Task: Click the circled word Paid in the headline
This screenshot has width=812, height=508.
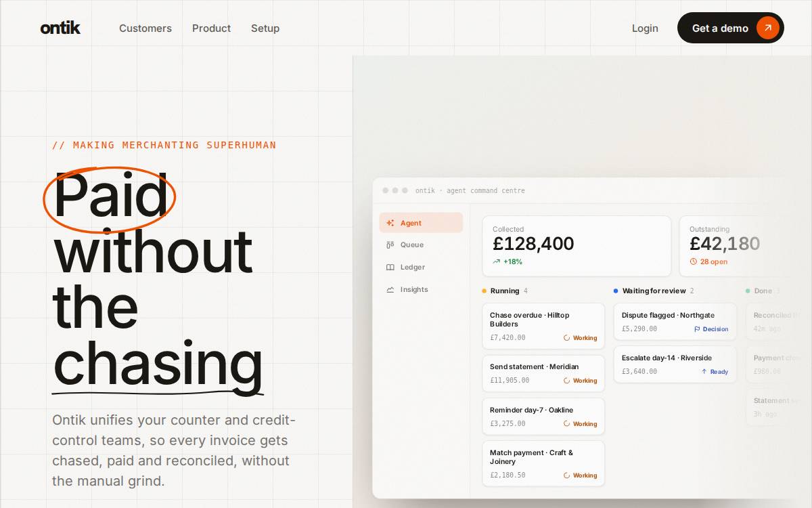Action: tap(110, 197)
